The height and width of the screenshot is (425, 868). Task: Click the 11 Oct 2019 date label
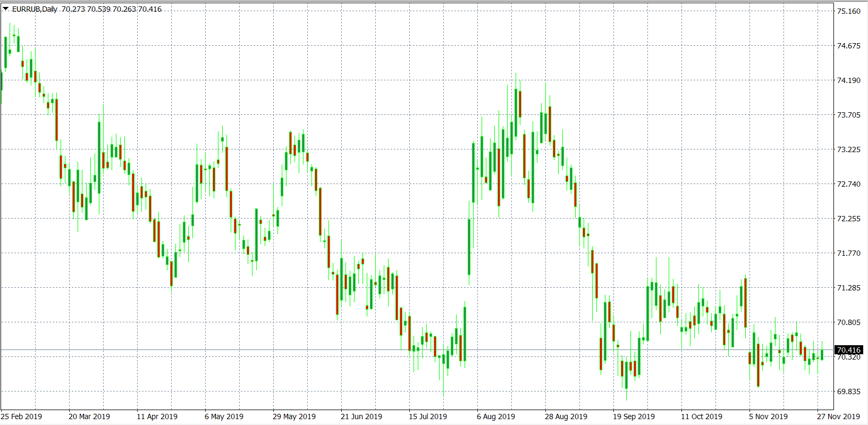(702, 416)
